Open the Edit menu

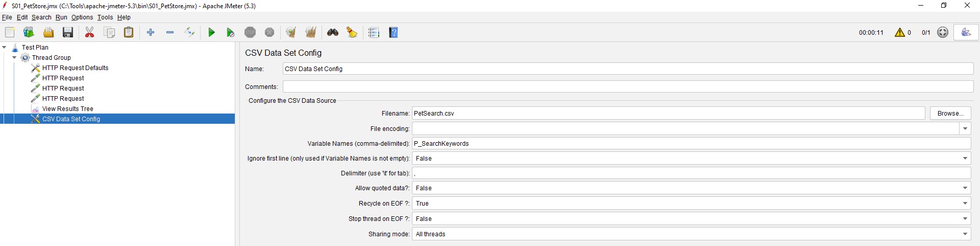(x=22, y=17)
